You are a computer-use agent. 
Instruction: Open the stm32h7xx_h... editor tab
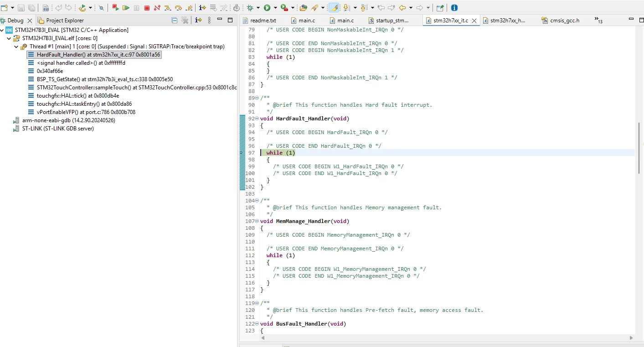pyautogui.click(x=504, y=21)
